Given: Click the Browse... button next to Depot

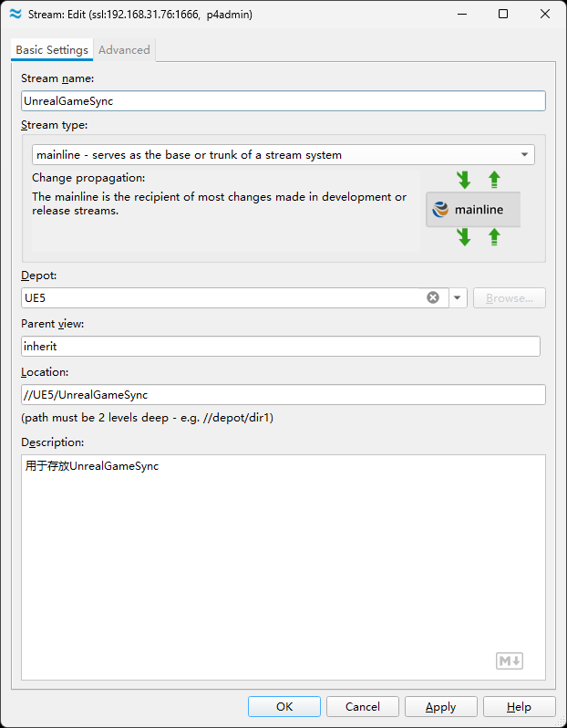Looking at the screenshot, I should click(x=510, y=298).
